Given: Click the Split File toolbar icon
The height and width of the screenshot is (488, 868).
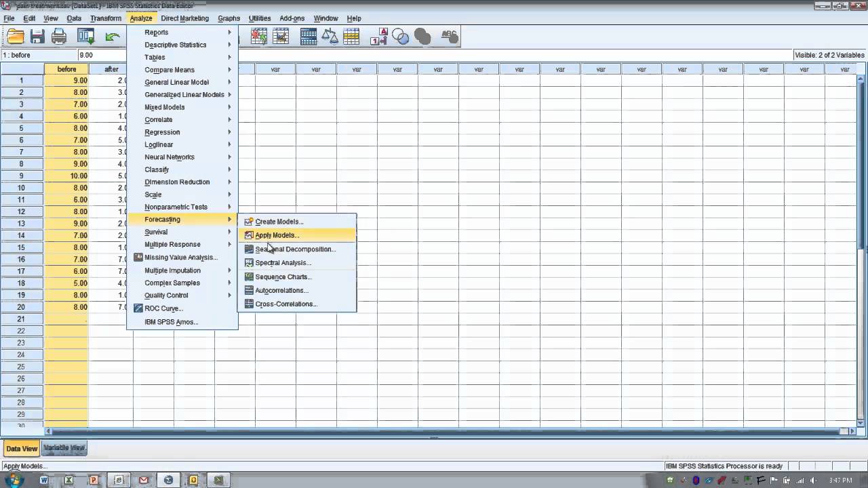Looking at the screenshot, I should click(309, 37).
